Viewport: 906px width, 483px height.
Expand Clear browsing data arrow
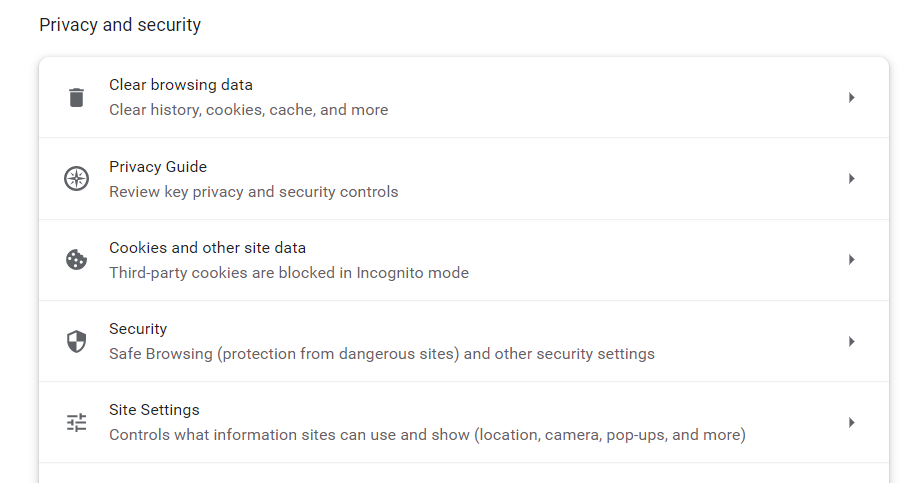tap(851, 98)
